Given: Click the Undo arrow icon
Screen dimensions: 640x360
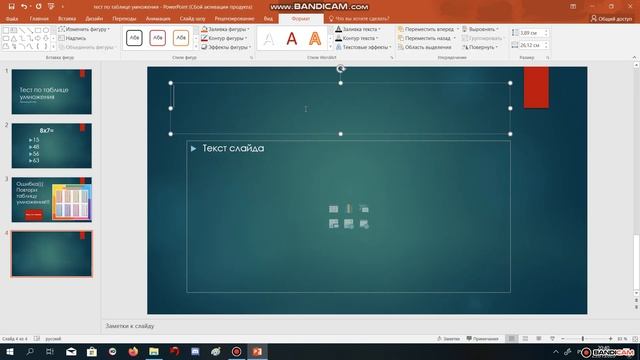Looking at the screenshot, I should (x=24, y=7).
